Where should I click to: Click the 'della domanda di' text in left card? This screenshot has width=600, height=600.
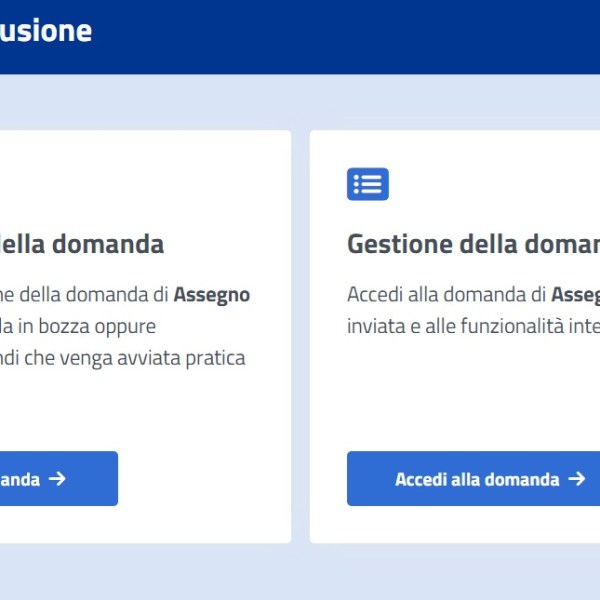coord(94,295)
